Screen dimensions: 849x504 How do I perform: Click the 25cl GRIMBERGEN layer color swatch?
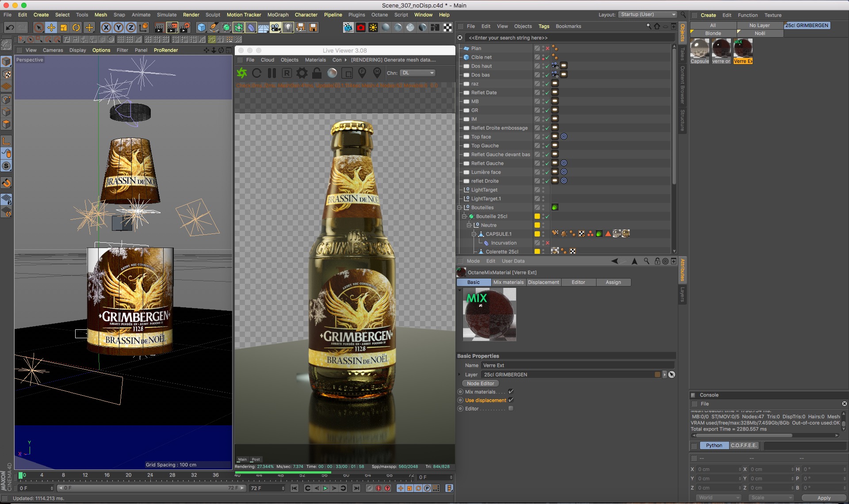pos(658,374)
